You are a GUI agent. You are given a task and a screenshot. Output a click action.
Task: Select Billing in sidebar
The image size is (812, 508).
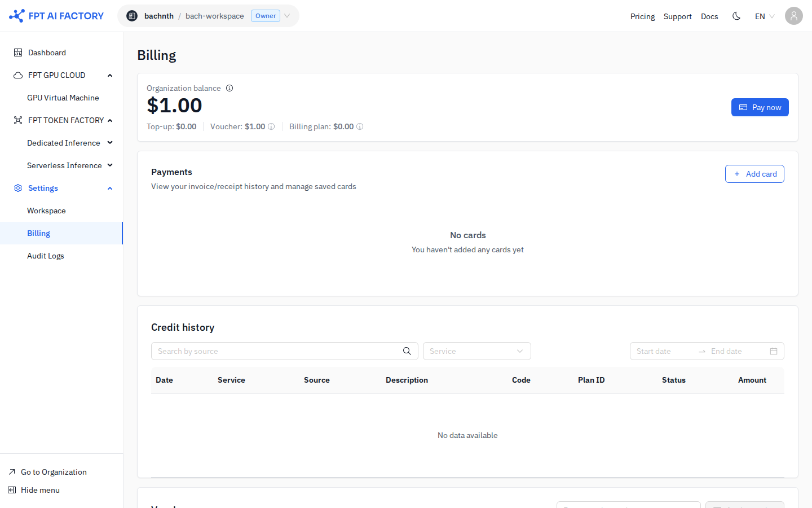tap(61, 233)
